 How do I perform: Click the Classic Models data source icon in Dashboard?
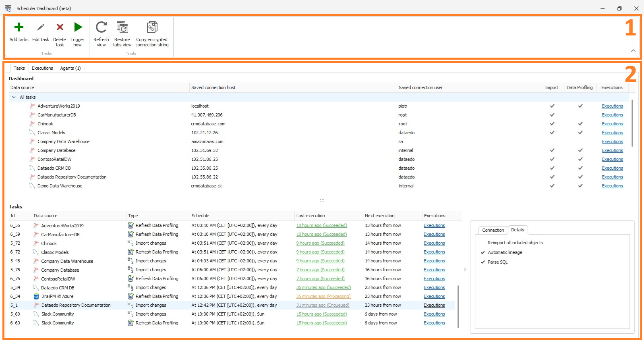32,133
